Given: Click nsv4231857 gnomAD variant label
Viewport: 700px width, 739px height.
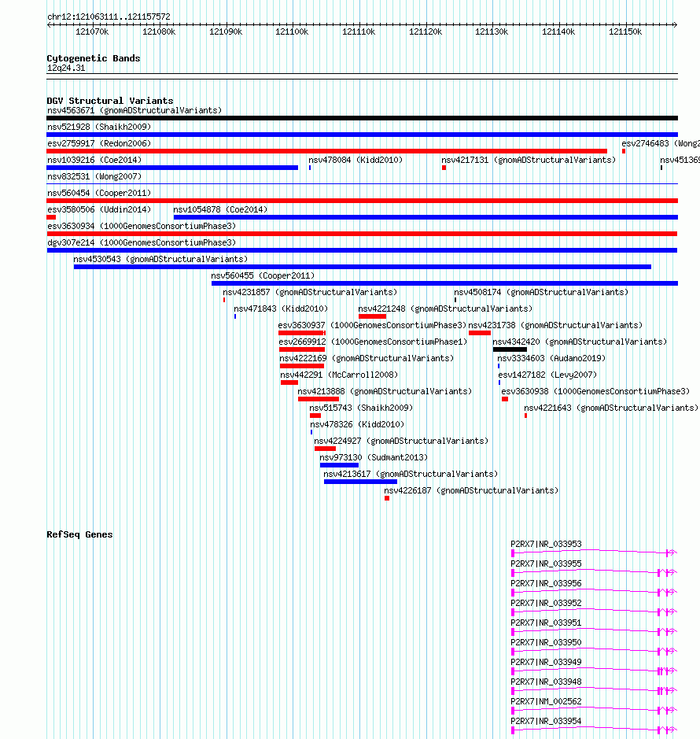Looking at the screenshot, I should pyautogui.click(x=310, y=292).
